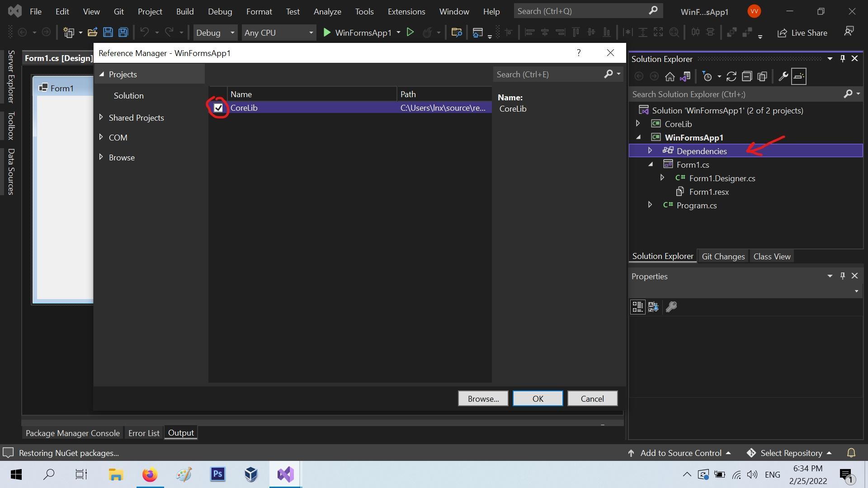Viewport: 868px width, 488px height.
Task: Collapse the Projects category
Action: tap(101, 74)
